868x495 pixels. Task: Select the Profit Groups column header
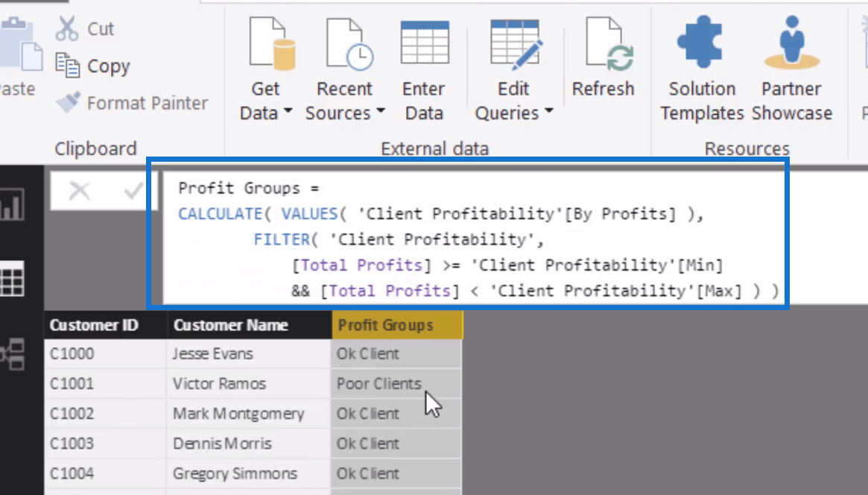[397, 325]
